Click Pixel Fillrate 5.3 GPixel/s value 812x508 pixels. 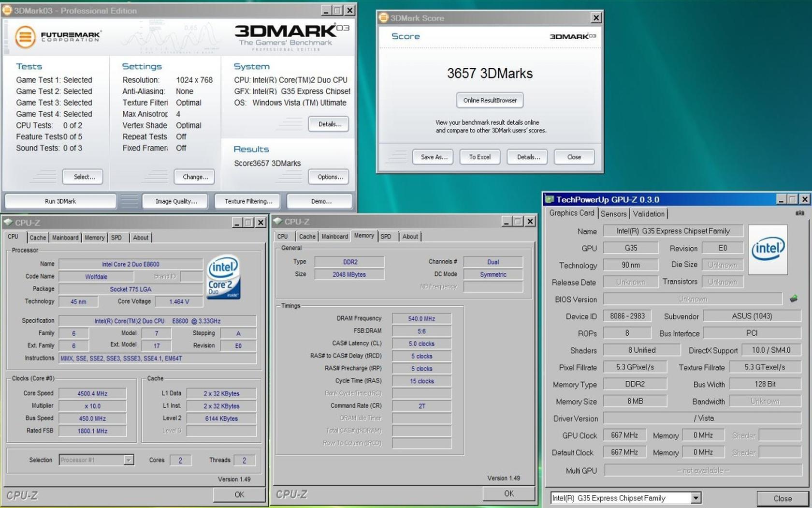coord(635,367)
